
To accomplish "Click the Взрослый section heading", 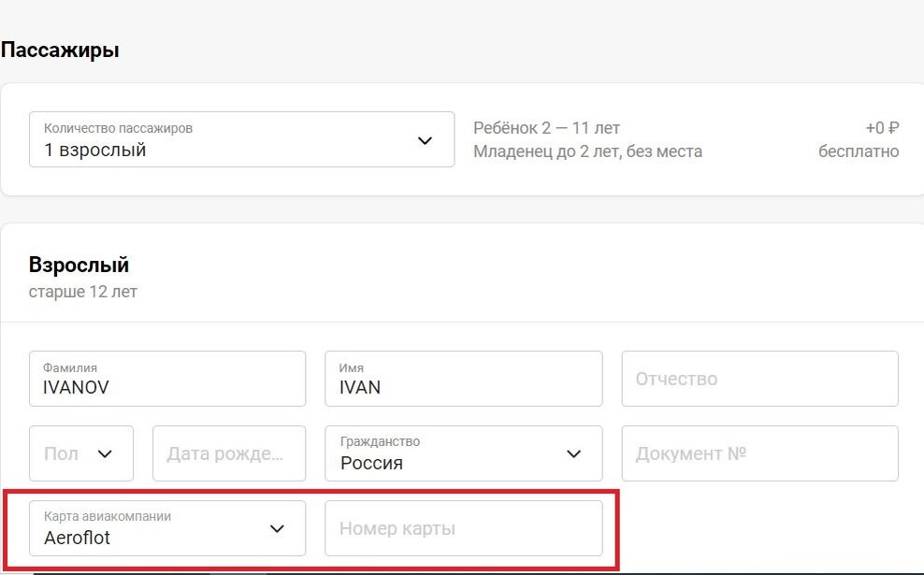I will (x=79, y=266).
